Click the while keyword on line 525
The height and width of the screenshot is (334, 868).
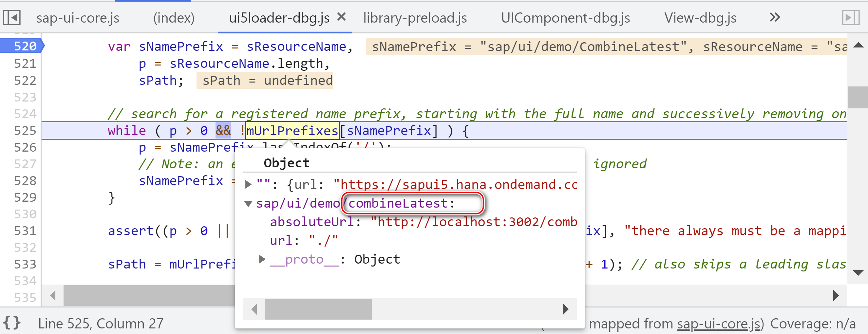127,131
